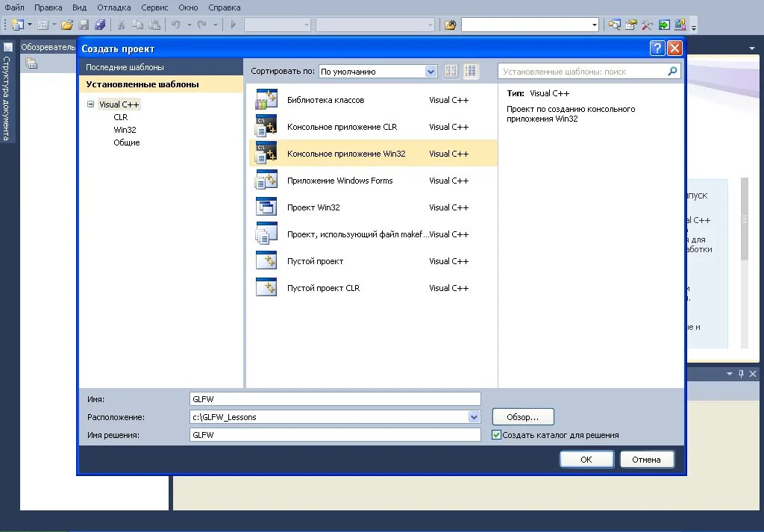This screenshot has width=764, height=532.
Task: Open the Вид menu
Action: click(79, 7)
